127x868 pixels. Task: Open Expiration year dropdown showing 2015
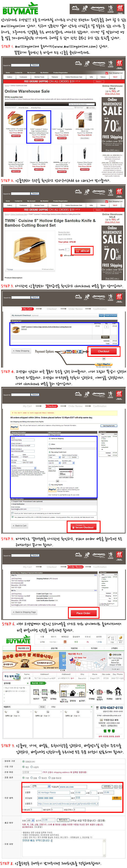click(x=69, y=463)
